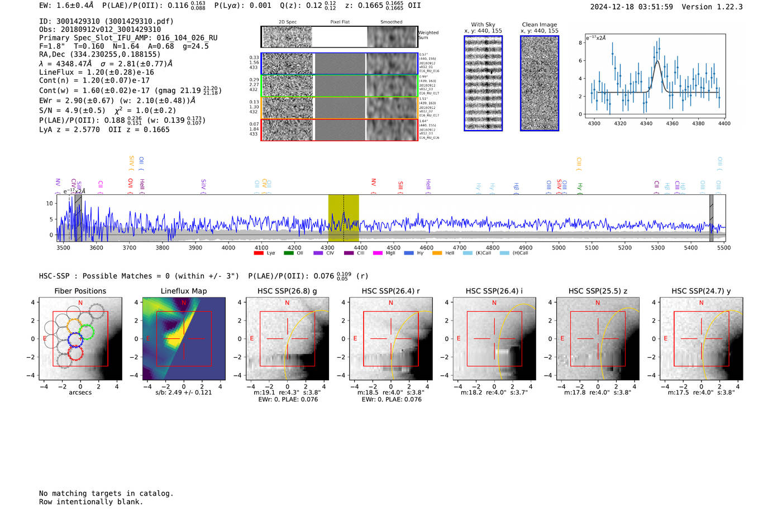Screen dimensions: 782x532
Task: Select the orange-bordered fiber spectrum row
Action: tap(339, 108)
